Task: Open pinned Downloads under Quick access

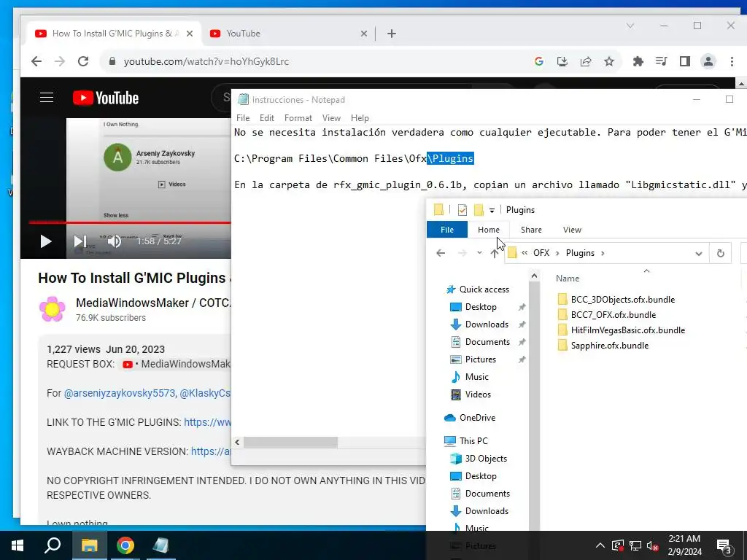Action: click(x=487, y=324)
